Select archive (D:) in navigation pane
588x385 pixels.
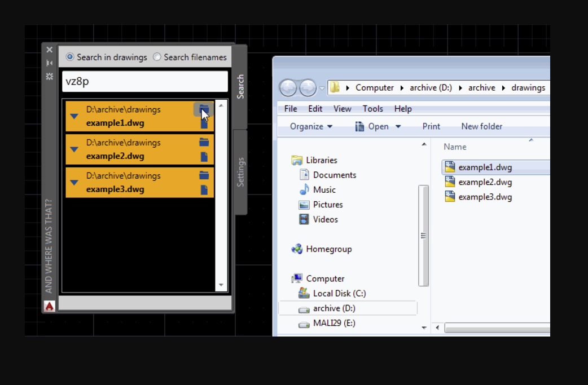(x=334, y=308)
